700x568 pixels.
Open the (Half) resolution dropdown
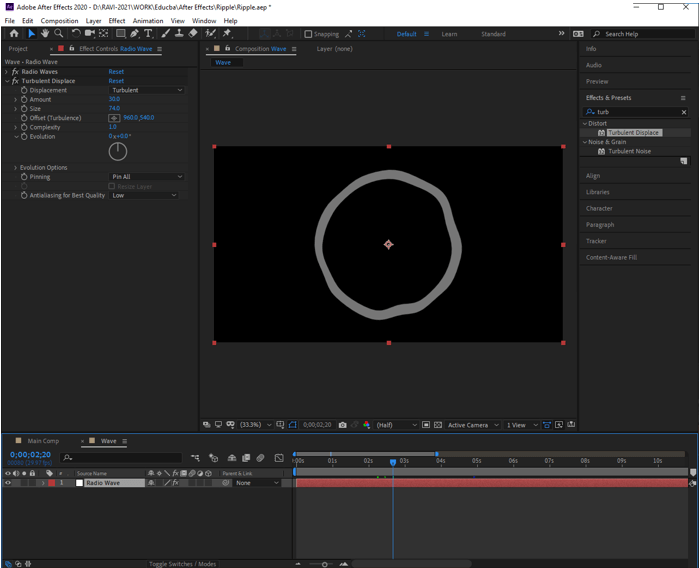[396, 425]
